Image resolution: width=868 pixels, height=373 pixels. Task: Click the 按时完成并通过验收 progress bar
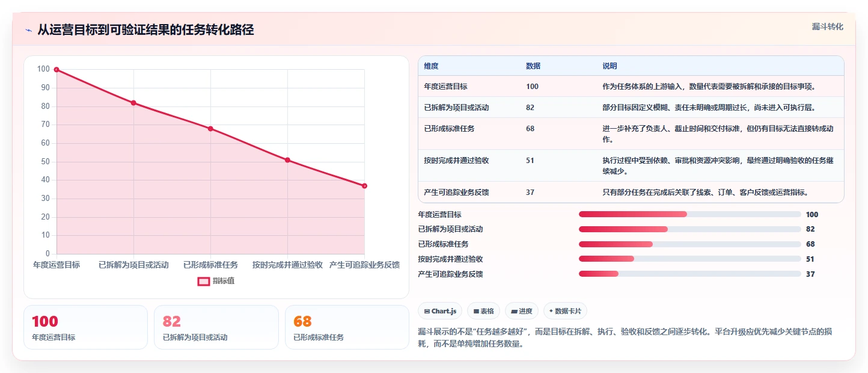(689, 259)
